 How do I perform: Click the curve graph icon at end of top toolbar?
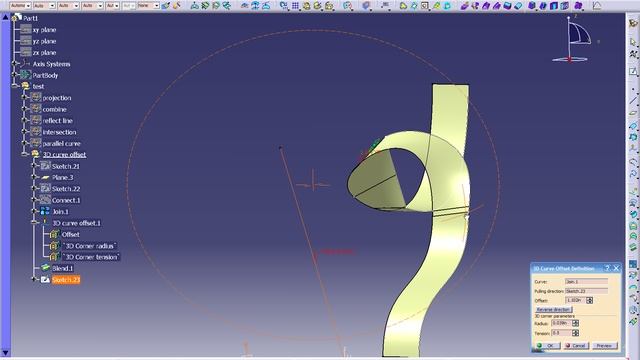597,6
